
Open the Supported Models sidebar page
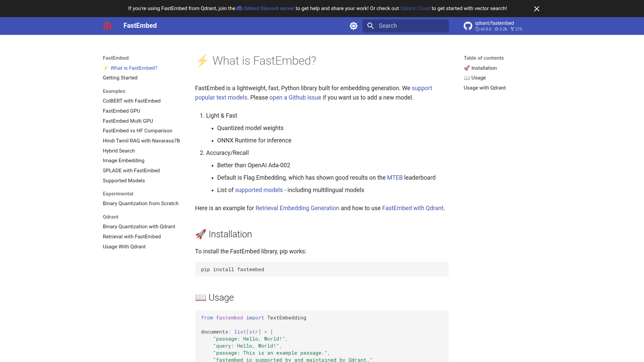124,181
